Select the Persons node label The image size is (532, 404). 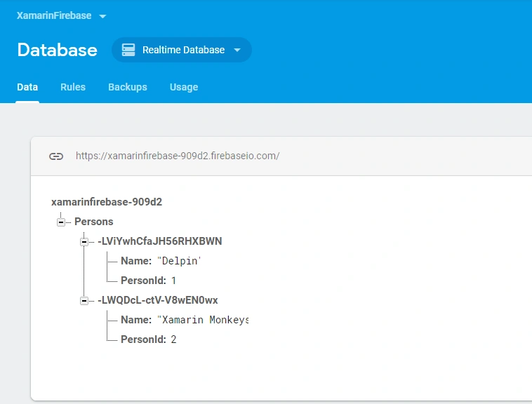click(x=94, y=222)
